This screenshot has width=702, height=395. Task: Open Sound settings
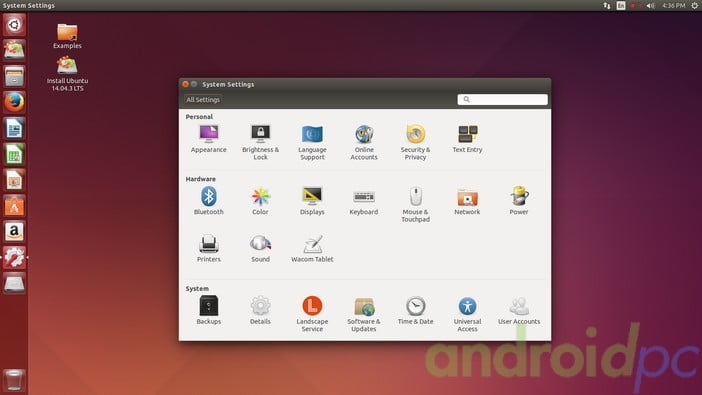point(261,249)
